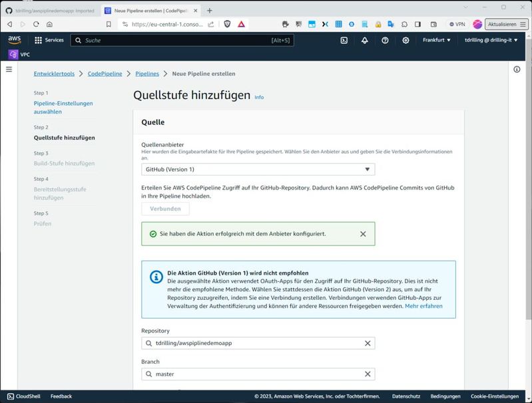The width and height of the screenshot is (532, 403).
Task: Click the AWS Suche search field
Action: click(x=182, y=41)
